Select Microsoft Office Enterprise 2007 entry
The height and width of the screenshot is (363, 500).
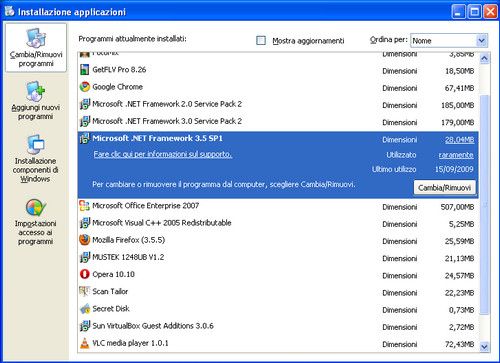(278, 206)
